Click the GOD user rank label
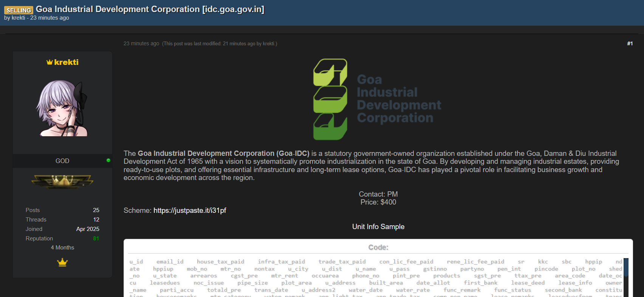Viewport: 644px width, 297px height. click(x=62, y=161)
